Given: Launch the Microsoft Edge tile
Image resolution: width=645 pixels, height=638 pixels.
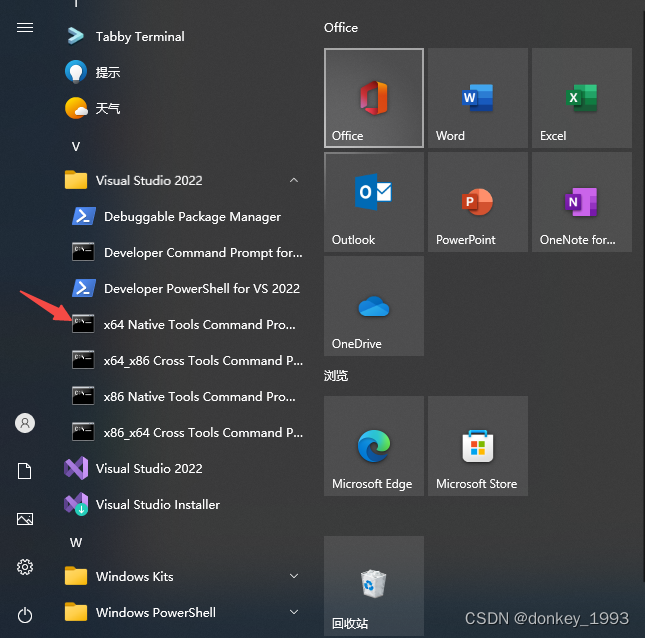Looking at the screenshot, I should (x=374, y=446).
